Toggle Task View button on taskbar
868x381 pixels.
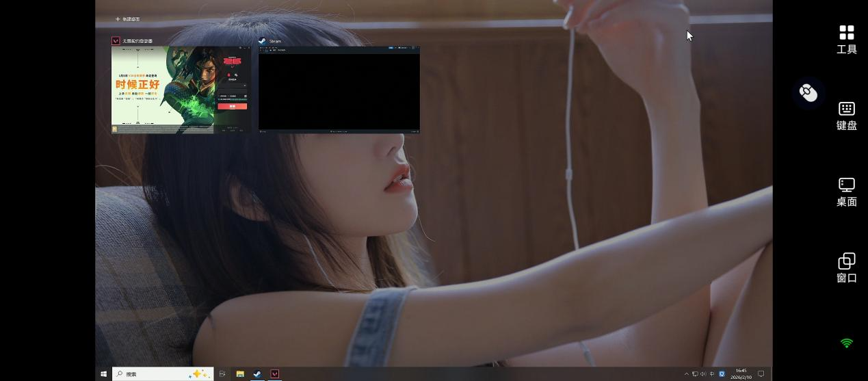(222, 374)
